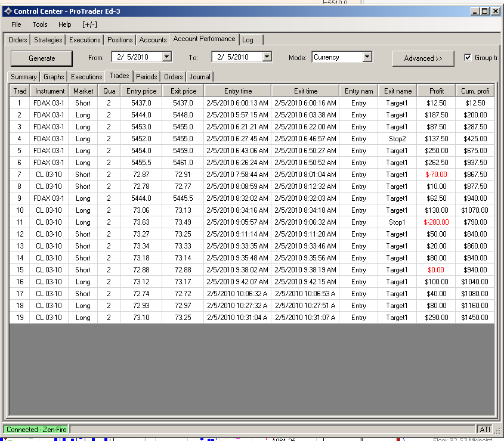The image size is (504, 441).
Task: Open the Periods sub-tab
Action: [147, 77]
